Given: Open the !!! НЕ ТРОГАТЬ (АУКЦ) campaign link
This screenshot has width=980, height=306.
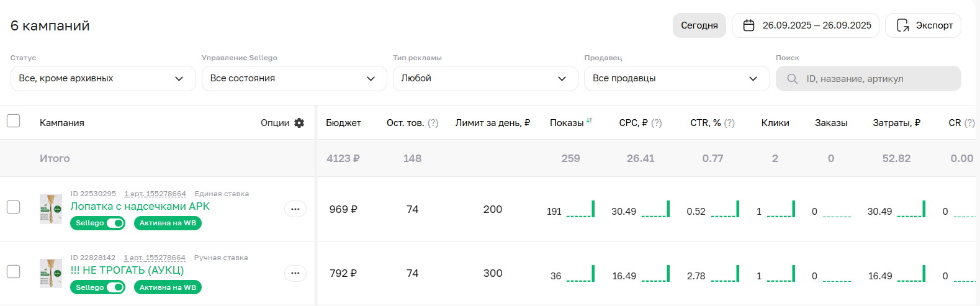Looking at the screenshot, I should 127,270.
